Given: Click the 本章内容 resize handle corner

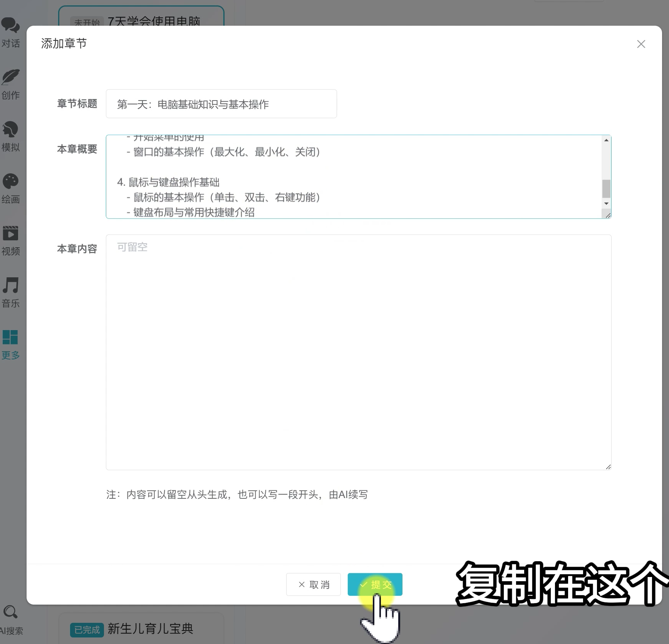Looking at the screenshot, I should [x=608, y=467].
